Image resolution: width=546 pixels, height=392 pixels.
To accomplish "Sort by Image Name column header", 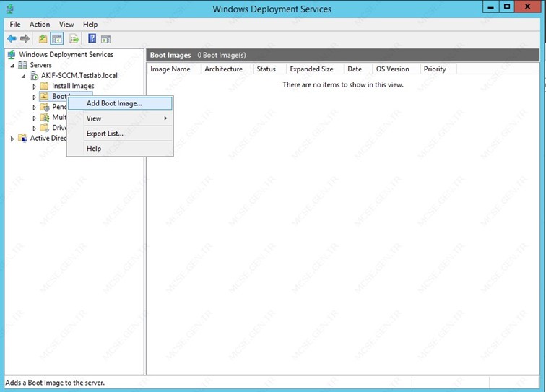I will tap(174, 69).
